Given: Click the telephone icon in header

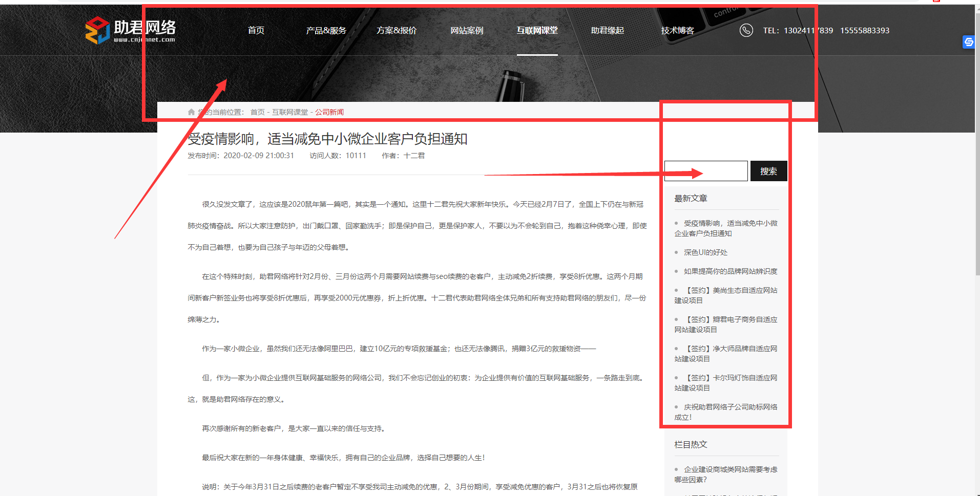Looking at the screenshot, I should click(746, 30).
